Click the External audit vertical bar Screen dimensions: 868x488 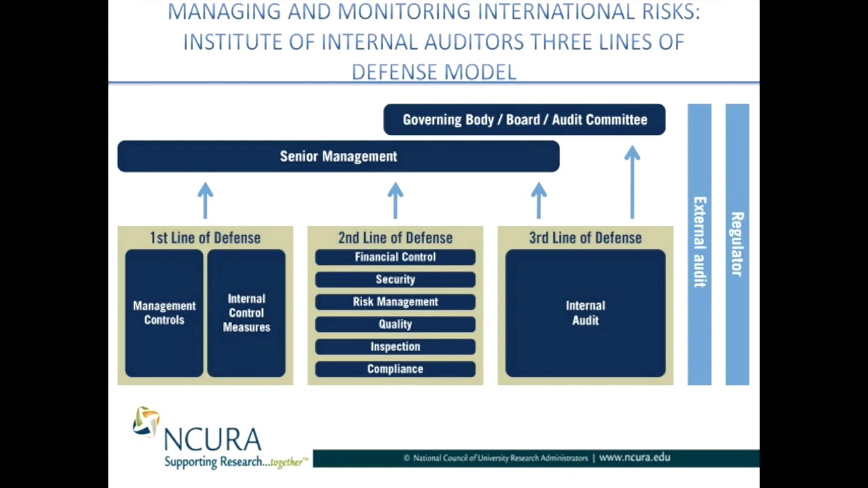pyautogui.click(x=700, y=244)
